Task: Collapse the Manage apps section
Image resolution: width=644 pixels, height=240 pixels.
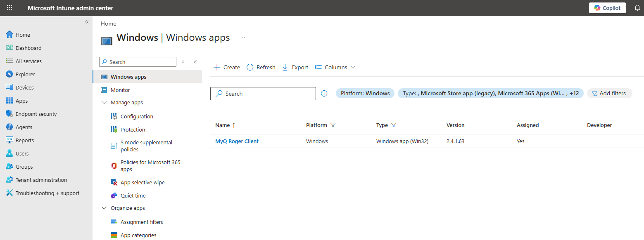Action: [104, 102]
